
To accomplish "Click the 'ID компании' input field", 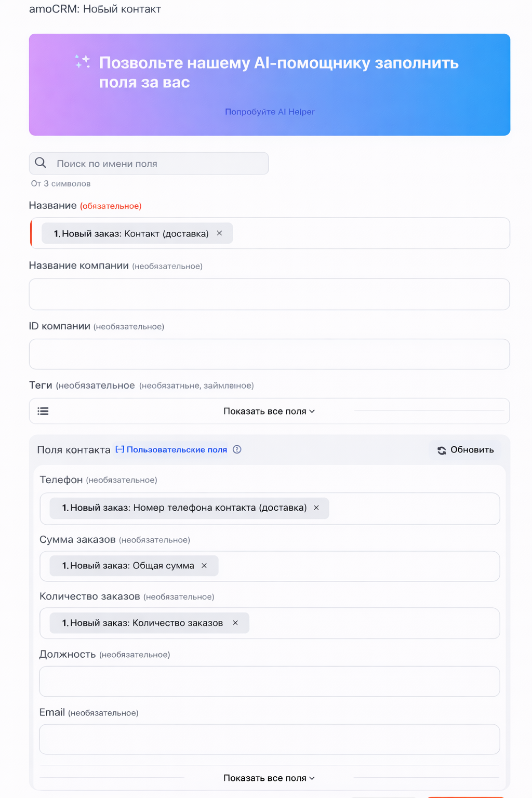I will [269, 354].
